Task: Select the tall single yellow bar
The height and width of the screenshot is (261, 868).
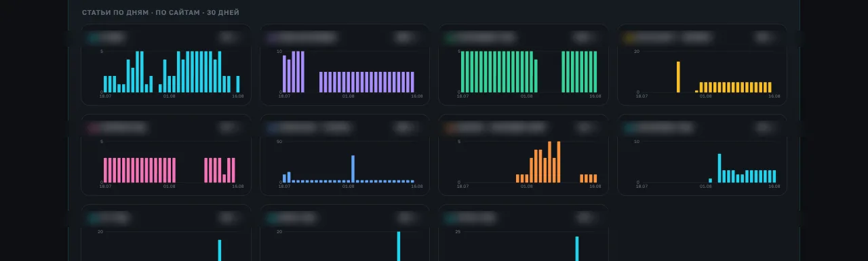Action: coord(678,77)
